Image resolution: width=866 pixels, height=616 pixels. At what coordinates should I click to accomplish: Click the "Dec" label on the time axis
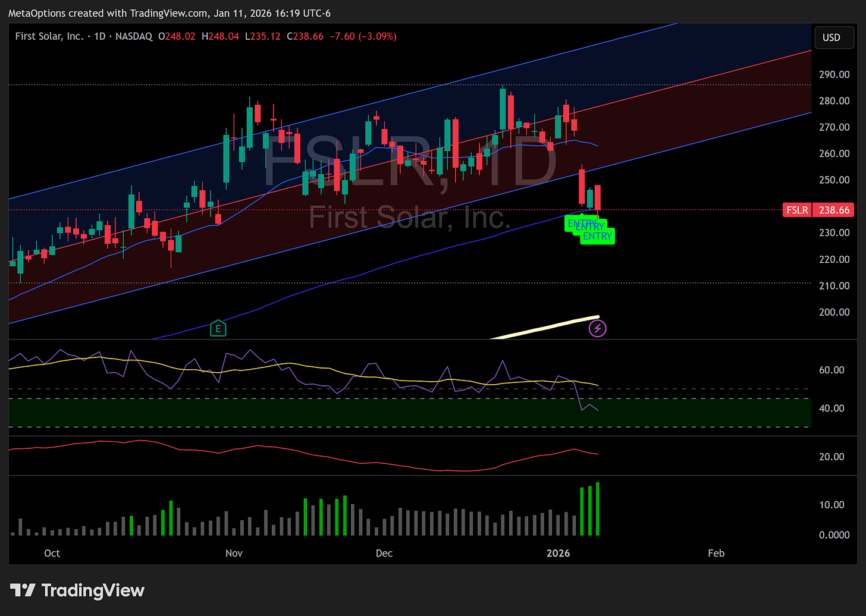point(384,553)
